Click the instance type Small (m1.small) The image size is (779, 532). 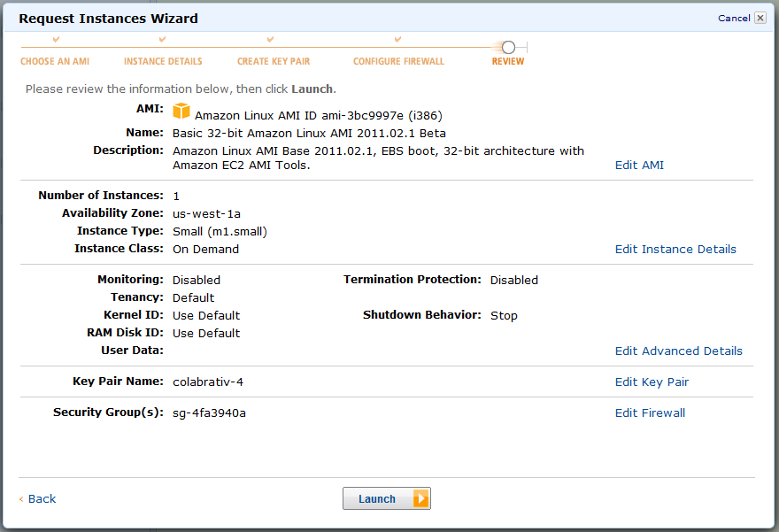click(x=220, y=231)
